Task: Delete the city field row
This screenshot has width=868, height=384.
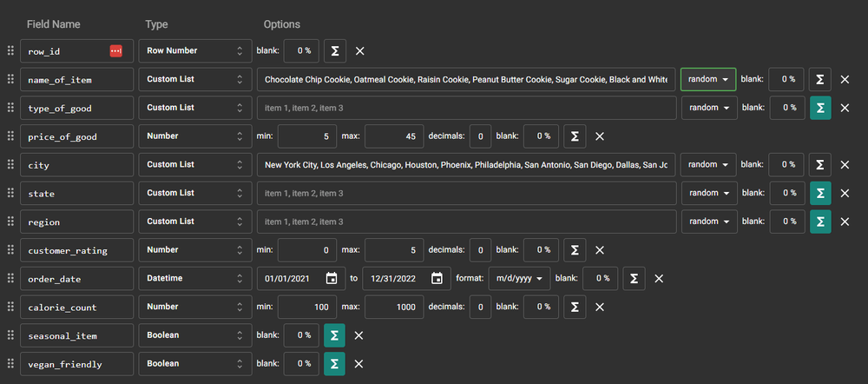Action: tap(845, 165)
